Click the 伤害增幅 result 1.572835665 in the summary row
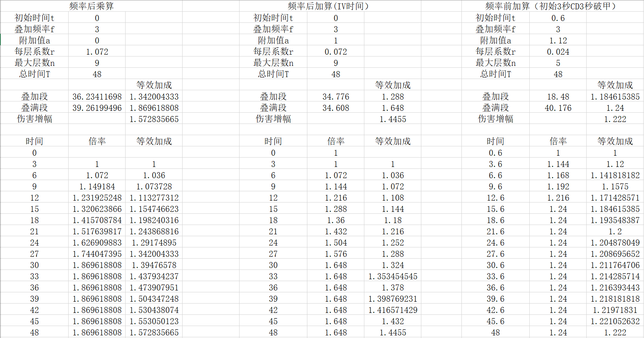Viewport: 644px width, 338px height. (x=154, y=119)
